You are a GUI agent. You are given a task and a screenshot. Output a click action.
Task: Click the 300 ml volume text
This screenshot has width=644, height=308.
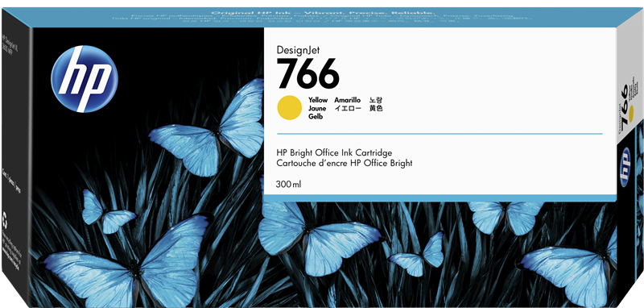pyautogui.click(x=289, y=185)
